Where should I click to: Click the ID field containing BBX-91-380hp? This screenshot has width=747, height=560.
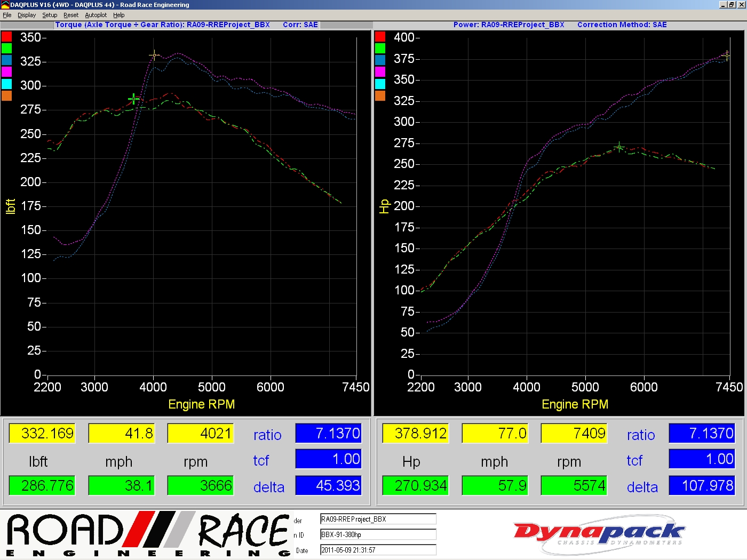[x=378, y=534]
